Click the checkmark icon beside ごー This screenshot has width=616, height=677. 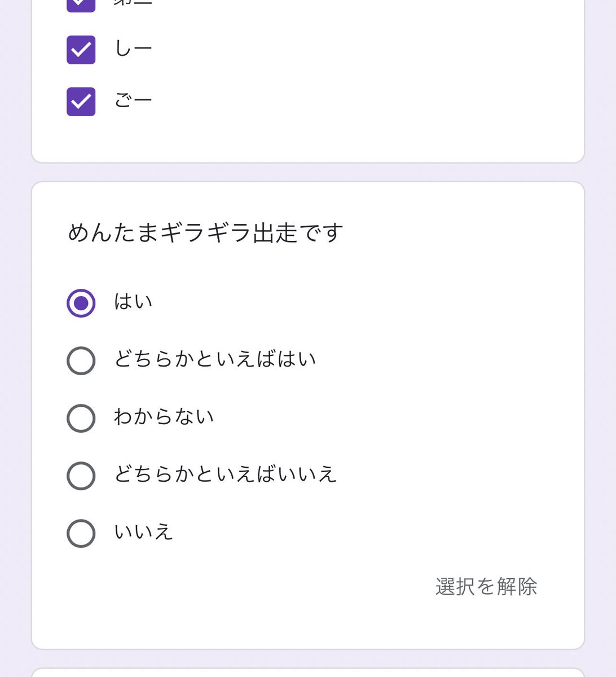pyautogui.click(x=81, y=102)
